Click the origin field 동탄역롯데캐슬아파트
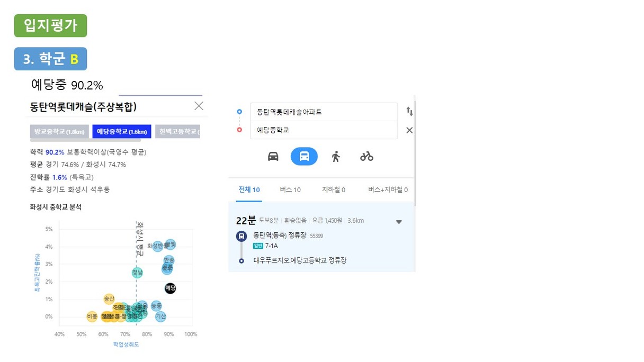 [x=324, y=112]
